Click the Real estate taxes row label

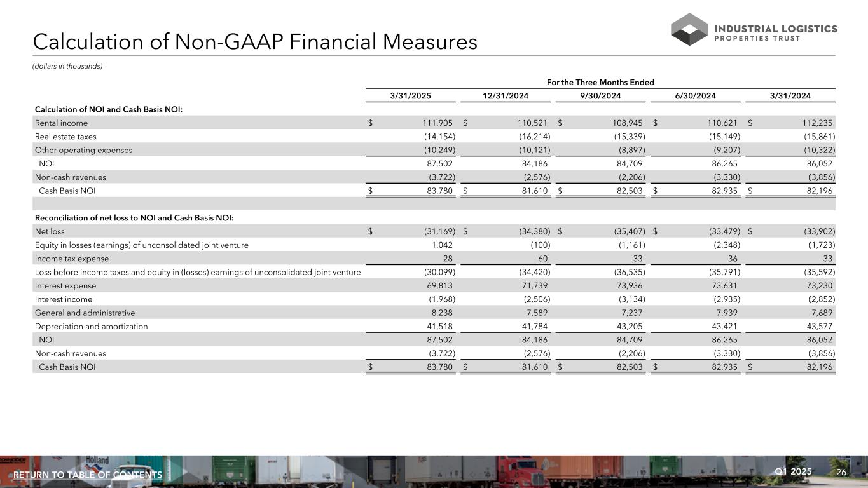[65, 137]
